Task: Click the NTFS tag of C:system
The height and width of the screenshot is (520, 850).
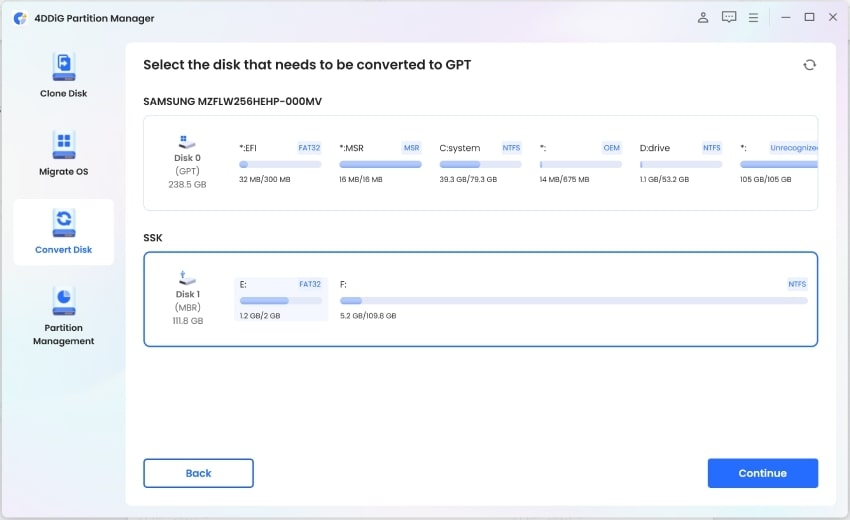Action: click(x=511, y=147)
